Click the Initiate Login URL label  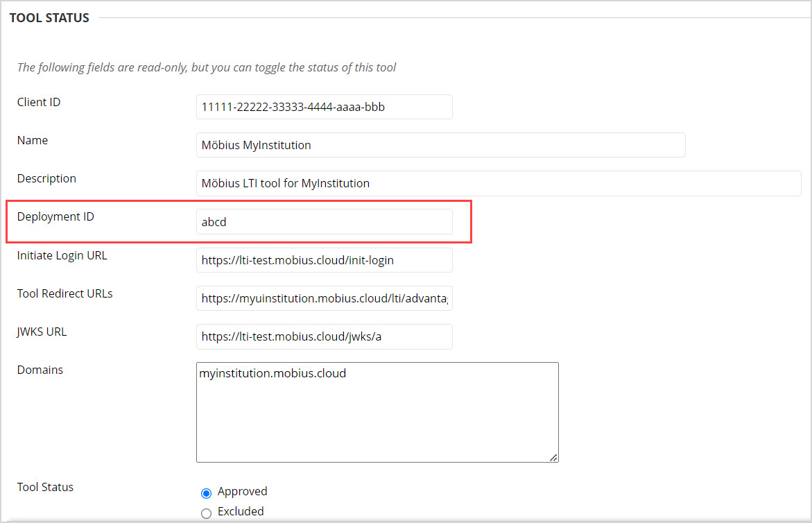[x=62, y=255]
